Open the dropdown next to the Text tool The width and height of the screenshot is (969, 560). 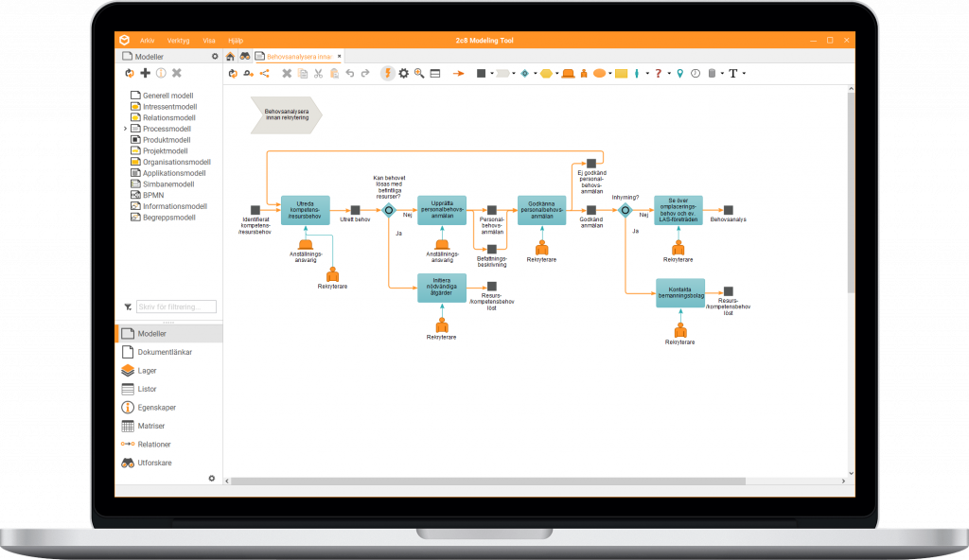pos(744,73)
